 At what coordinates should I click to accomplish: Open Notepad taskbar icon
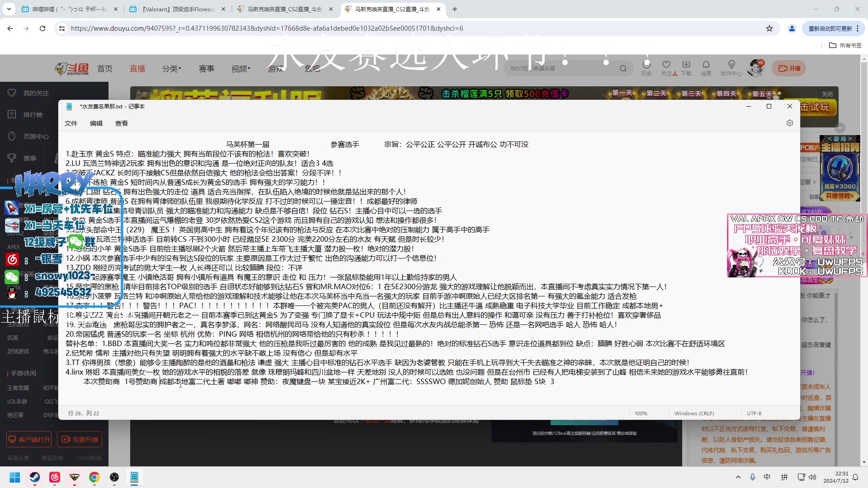[x=134, y=477]
